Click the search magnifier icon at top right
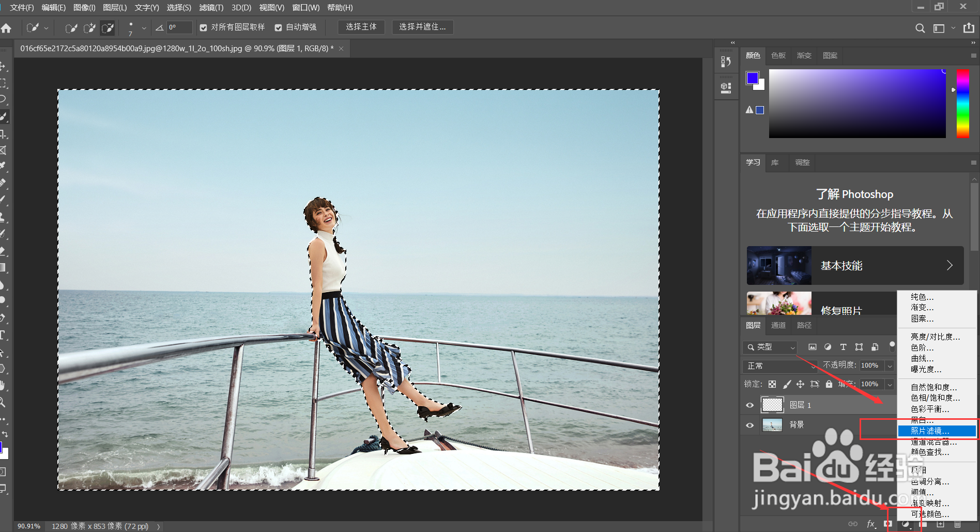Image resolution: width=980 pixels, height=532 pixels. click(920, 28)
